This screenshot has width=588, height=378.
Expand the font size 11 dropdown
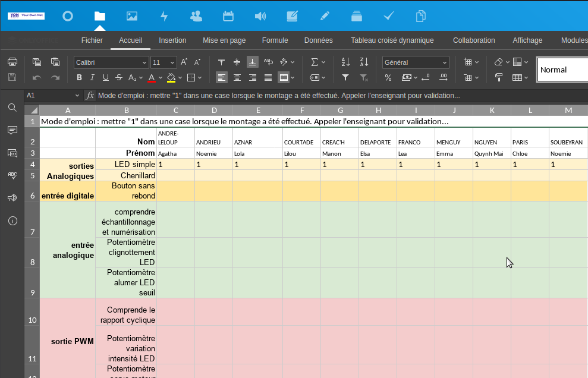172,62
